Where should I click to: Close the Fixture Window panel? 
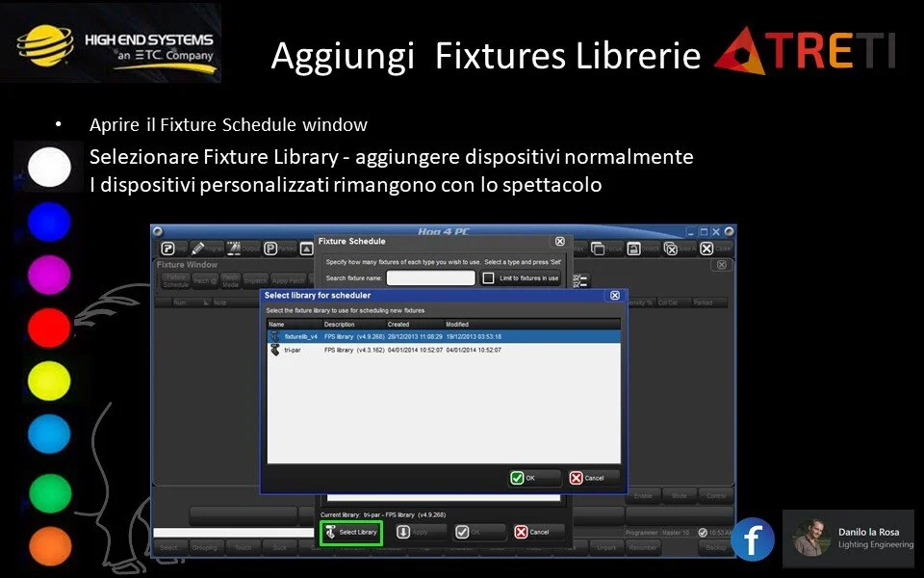pos(721,265)
